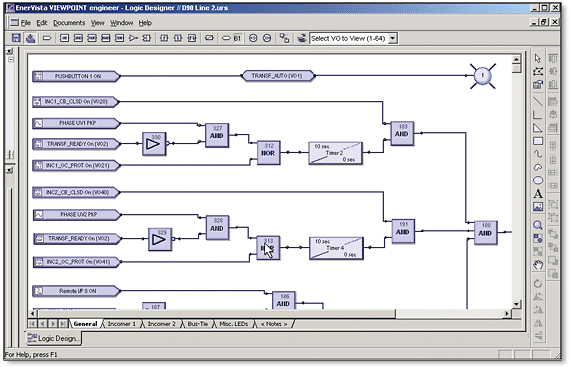Select the straight Line drawing tool

tap(538, 101)
